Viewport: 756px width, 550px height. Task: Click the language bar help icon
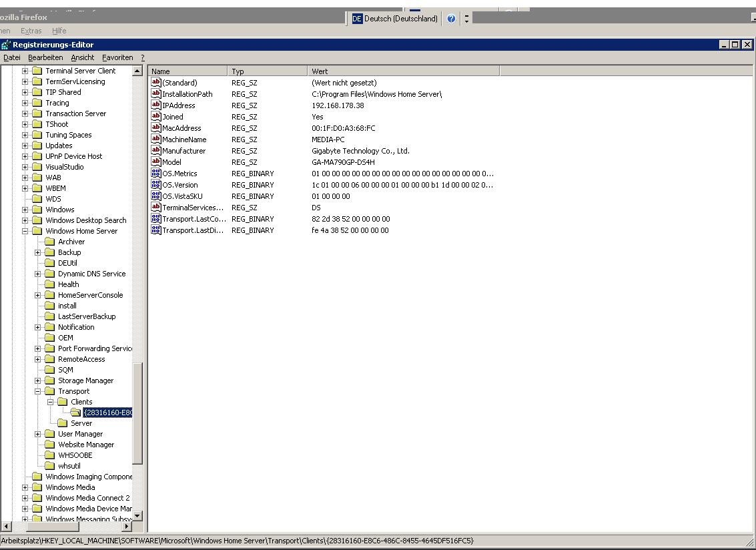pyautogui.click(x=451, y=19)
